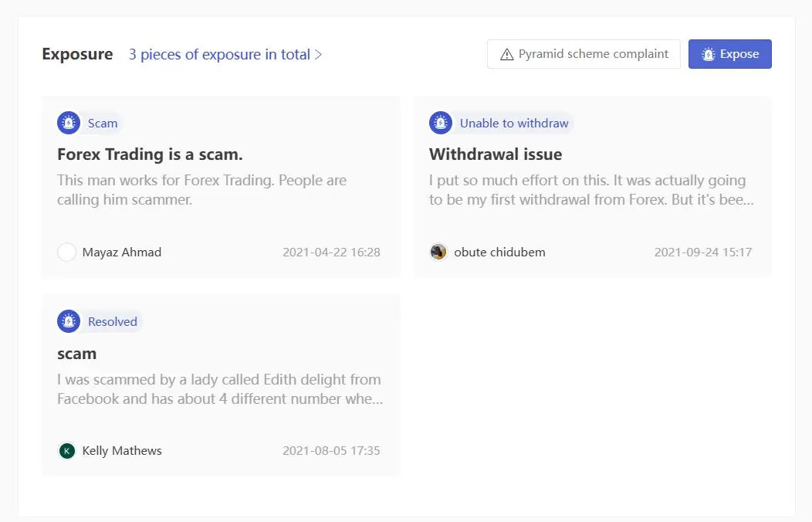The width and height of the screenshot is (812, 522).
Task: Open the 'Forex Trading is a scam.' post
Action: 150,154
